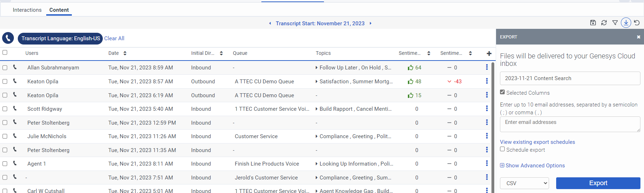Click the add column plus icon

point(489,53)
